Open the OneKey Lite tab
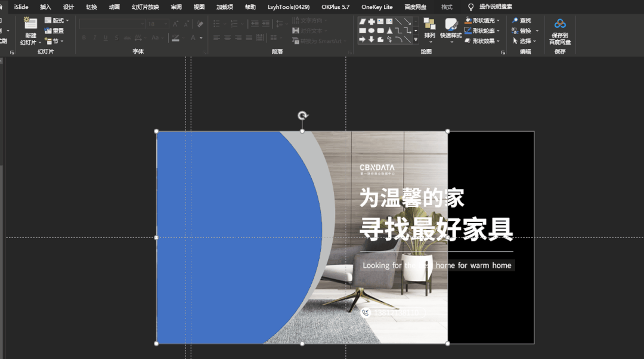 [377, 7]
